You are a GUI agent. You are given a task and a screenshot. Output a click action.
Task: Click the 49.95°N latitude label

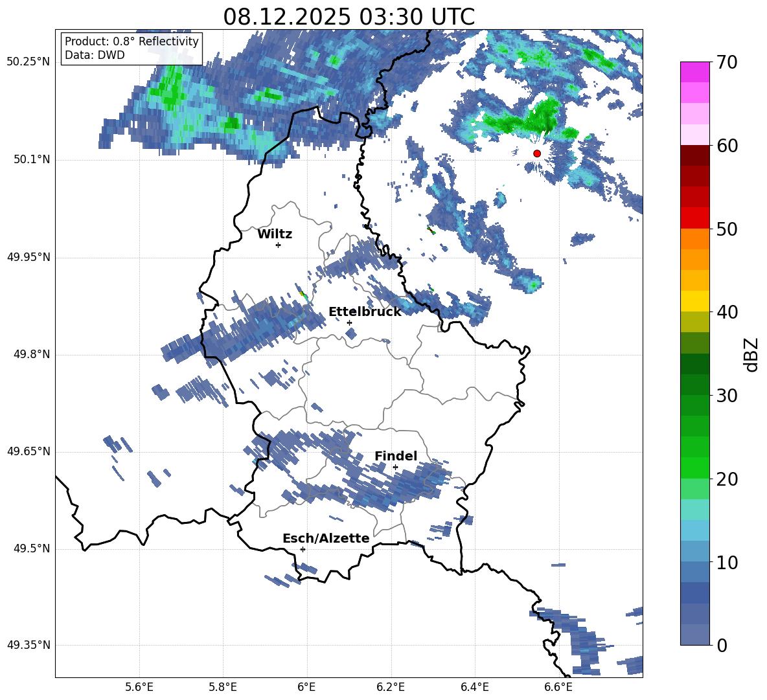[x=29, y=257]
